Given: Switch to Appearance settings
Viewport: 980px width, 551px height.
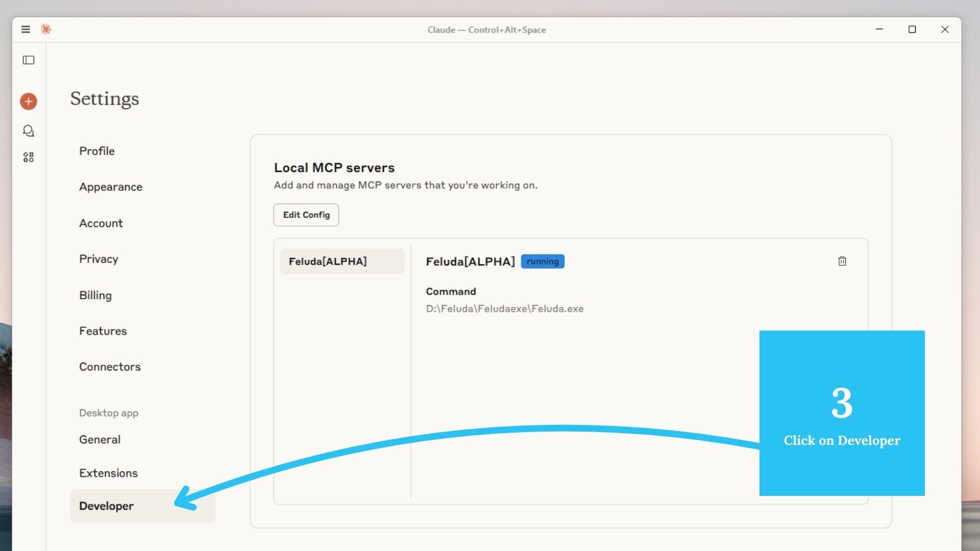Looking at the screenshot, I should [110, 187].
